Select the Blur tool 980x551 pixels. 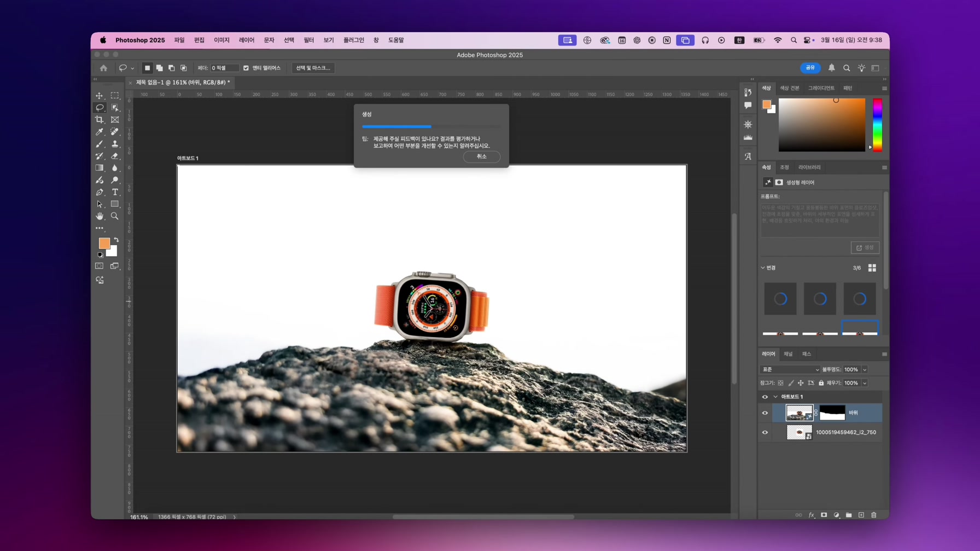coord(114,168)
